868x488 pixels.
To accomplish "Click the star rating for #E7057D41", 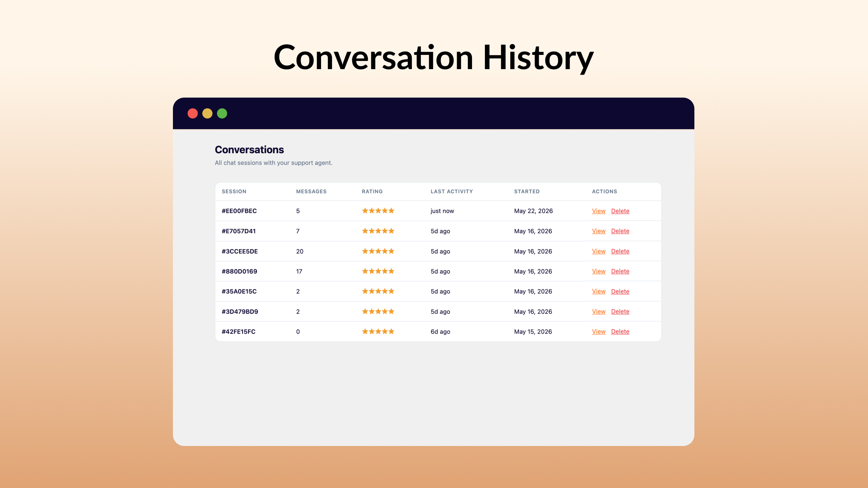I will pos(378,231).
